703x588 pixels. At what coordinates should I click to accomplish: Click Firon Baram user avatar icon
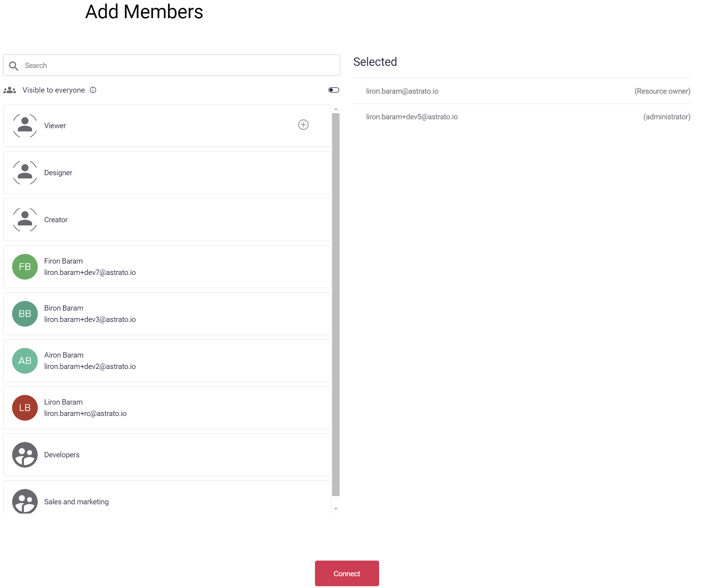click(25, 267)
